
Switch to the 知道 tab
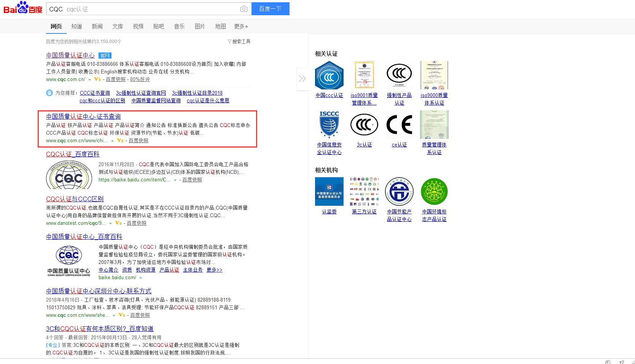click(x=76, y=26)
